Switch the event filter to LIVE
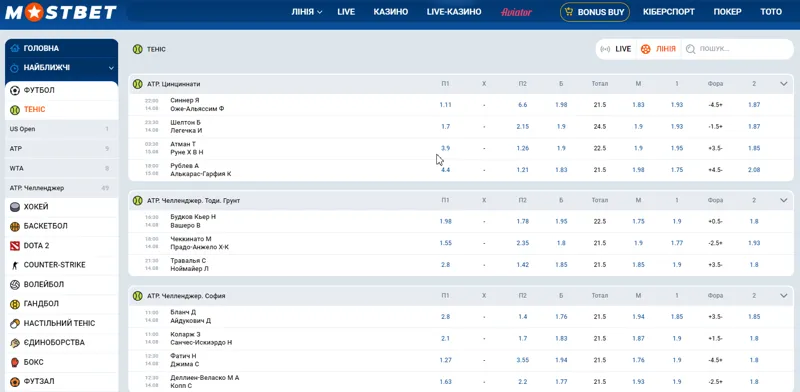Image resolution: width=800 pixels, height=392 pixels. point(616,49)
